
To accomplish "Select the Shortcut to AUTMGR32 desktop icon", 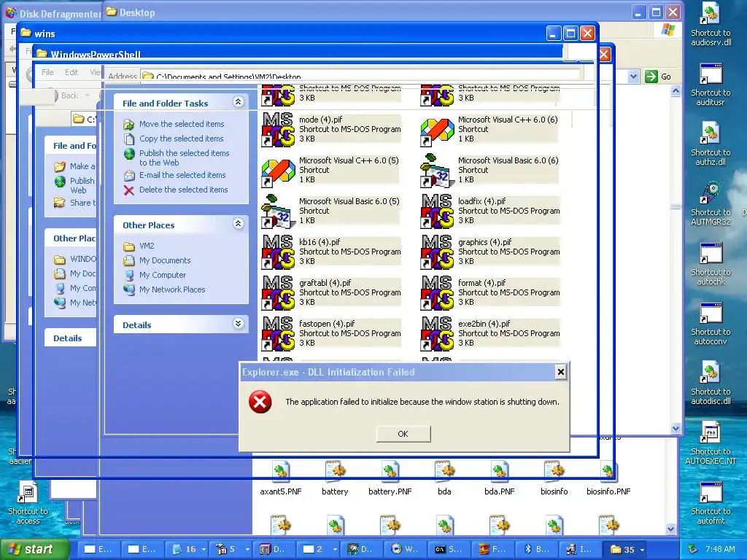I will (x=711, y=194).
